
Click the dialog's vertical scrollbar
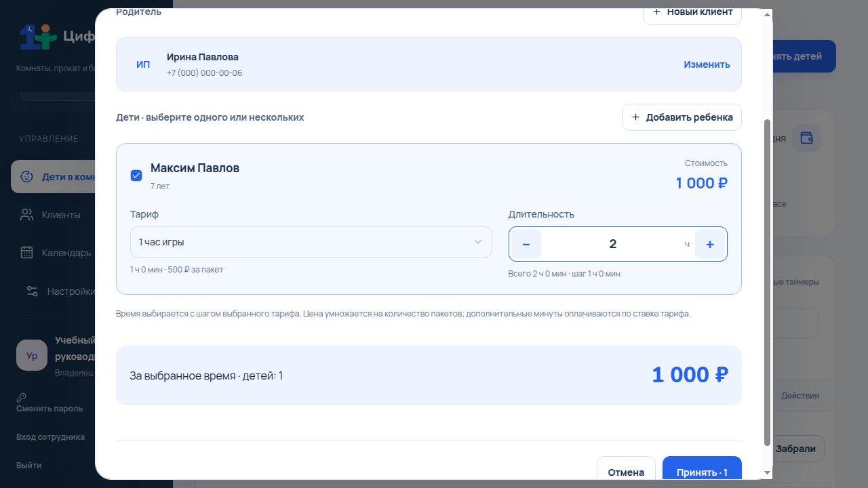[x=768, y=283]
